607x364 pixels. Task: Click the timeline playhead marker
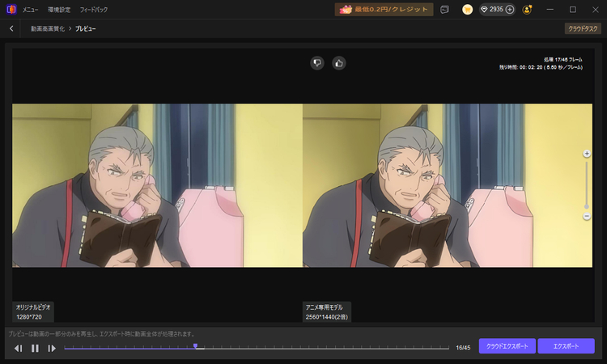pyautogui.click(x=196, y=346)
